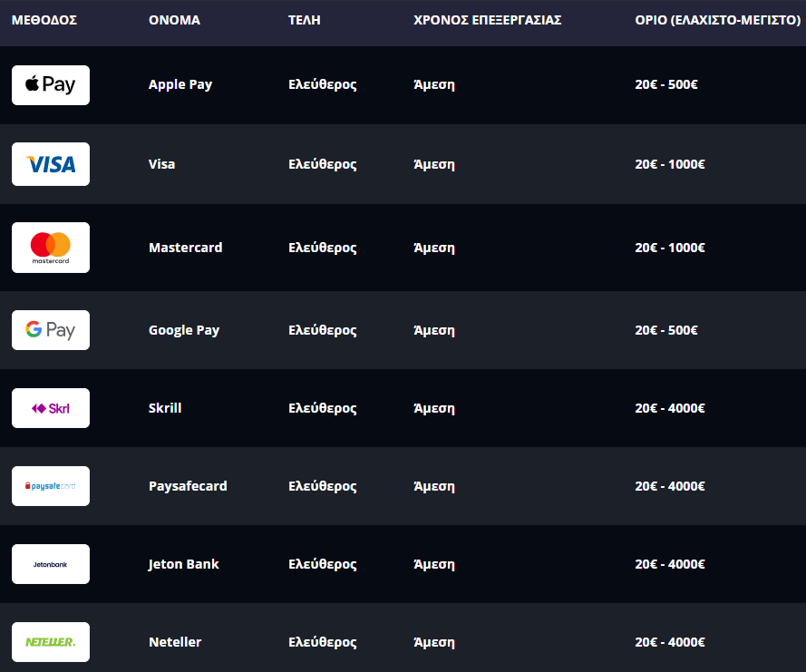Click Ελεύθερος fee in Google Pay row
Screen dimensions: 806x672
point(322,331)
